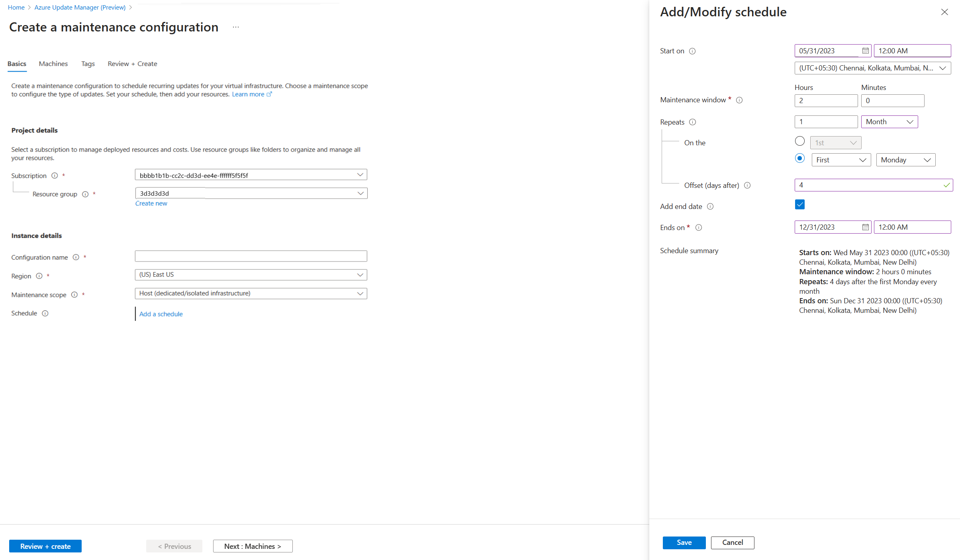Viewport: 960px width, 560px height.
Task: Click the Save button in schedule panel
Action: coord(683,542)
